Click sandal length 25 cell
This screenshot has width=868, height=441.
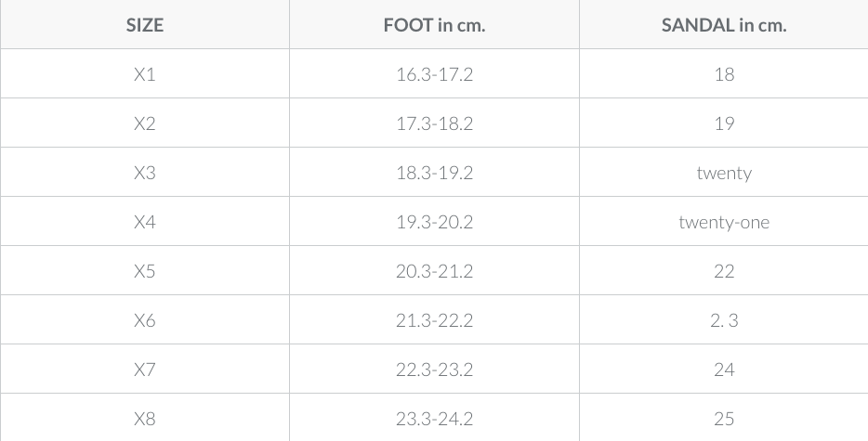724,419
